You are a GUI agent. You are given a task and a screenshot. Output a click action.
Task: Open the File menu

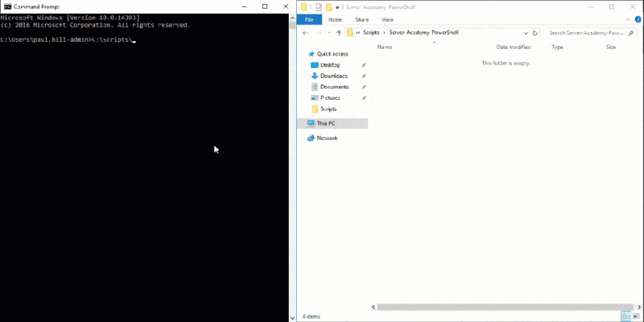pos(310,19)
